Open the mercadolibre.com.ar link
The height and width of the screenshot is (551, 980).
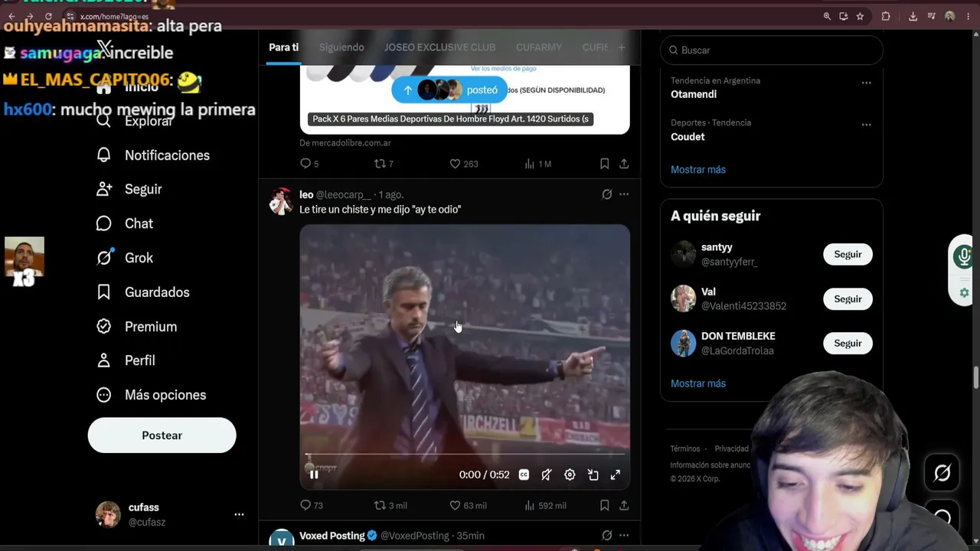(x=345, y=143)
